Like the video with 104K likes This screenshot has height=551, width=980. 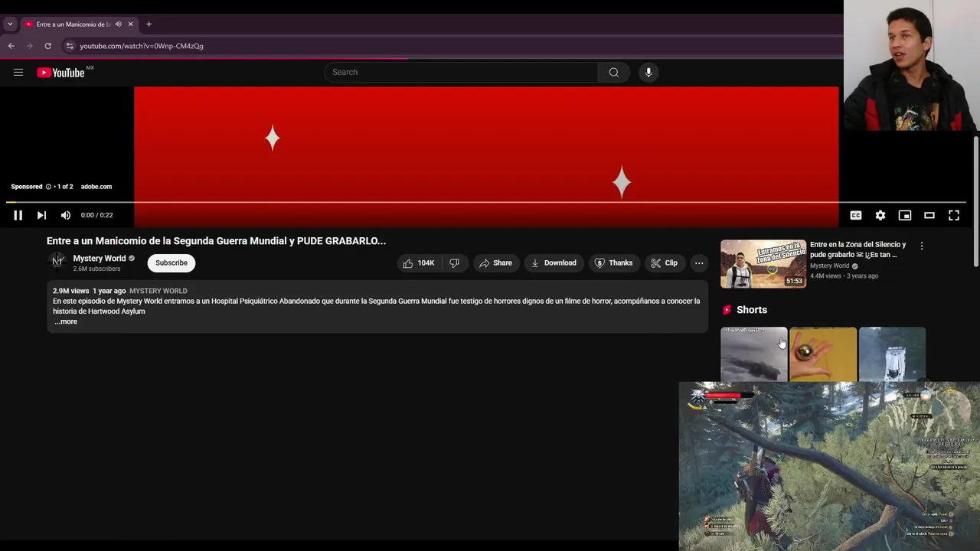click(x=418, y=263)
